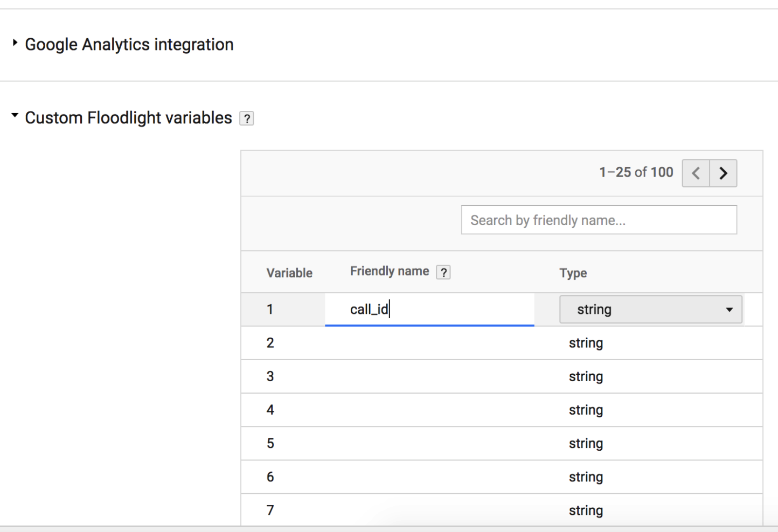Viewport: 778px width, 532px height.
Task: Select the string type of variable 4
Action: click(586, 410)
